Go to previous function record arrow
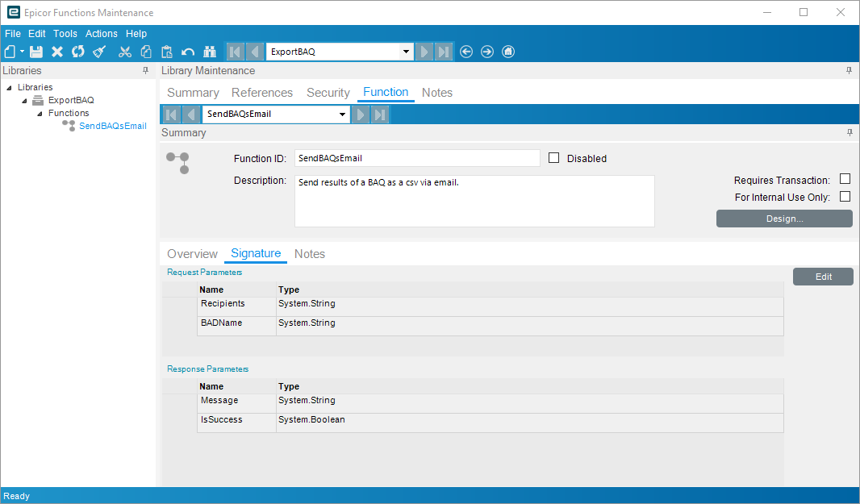Image resolution: width=860 pixels, height=504 pixels. tap(191, 114)
